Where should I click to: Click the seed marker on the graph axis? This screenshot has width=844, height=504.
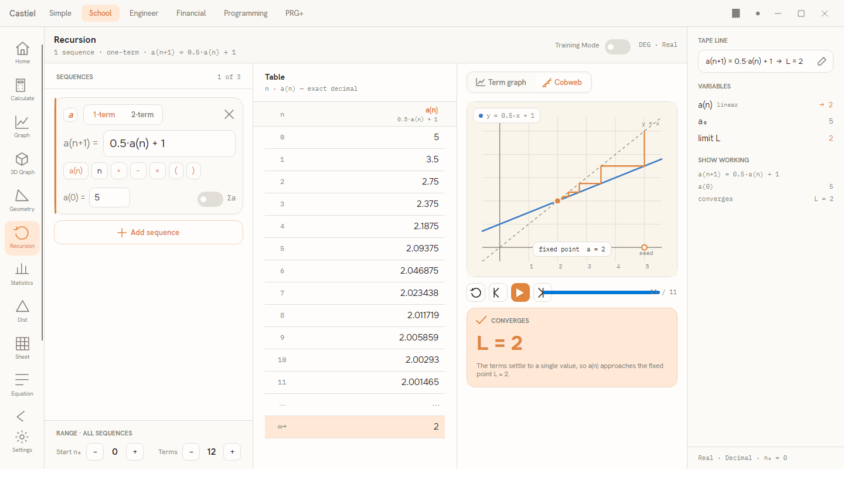(x=645, y=248)
